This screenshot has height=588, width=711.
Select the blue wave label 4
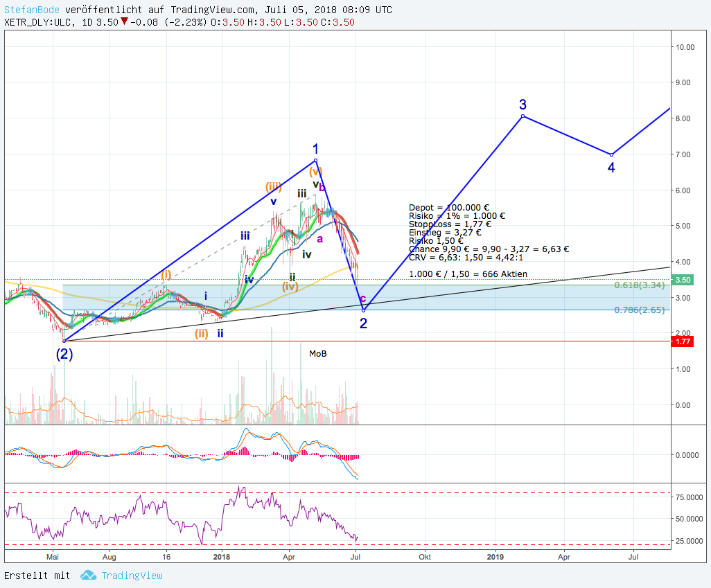click(611, 168)
